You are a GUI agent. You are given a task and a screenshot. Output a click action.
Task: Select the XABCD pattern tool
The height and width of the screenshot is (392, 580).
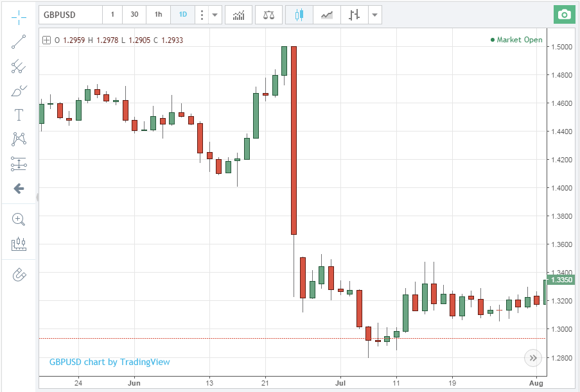point(19,139)
